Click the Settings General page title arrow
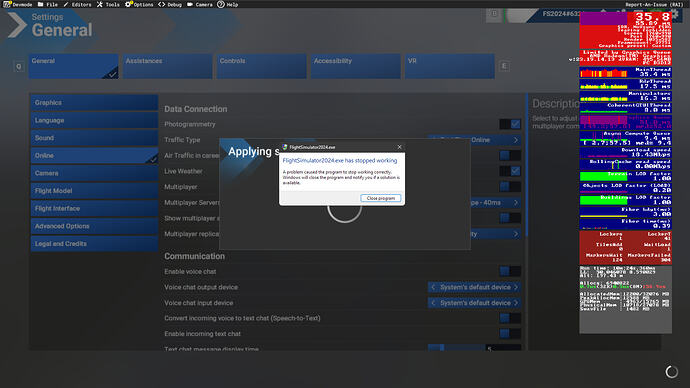 pos(18,25)
